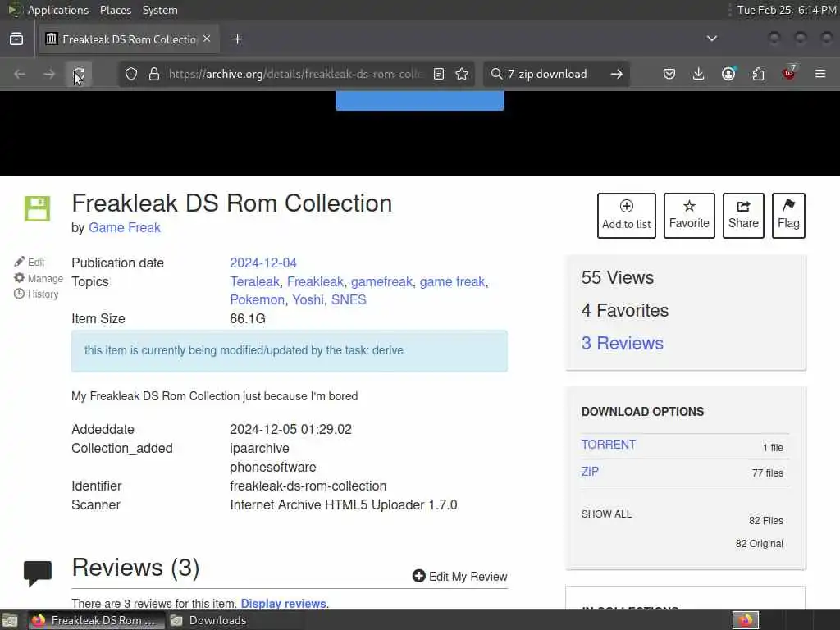The width and height of the screenshot is (840, 630).
Task: Open the Firefox downloads panel icon
Action: point(699,74)
